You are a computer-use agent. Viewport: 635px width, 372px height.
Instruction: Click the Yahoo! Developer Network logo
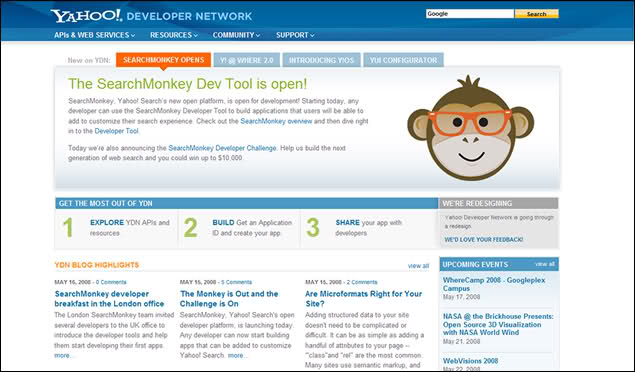tap(151, 16)
